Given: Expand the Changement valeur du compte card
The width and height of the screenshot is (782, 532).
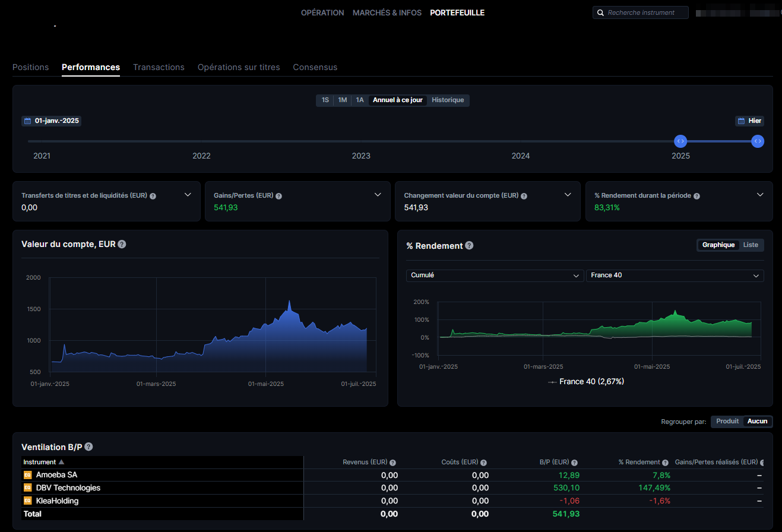Looking at the screenshot, I should (x=568, y=195).
